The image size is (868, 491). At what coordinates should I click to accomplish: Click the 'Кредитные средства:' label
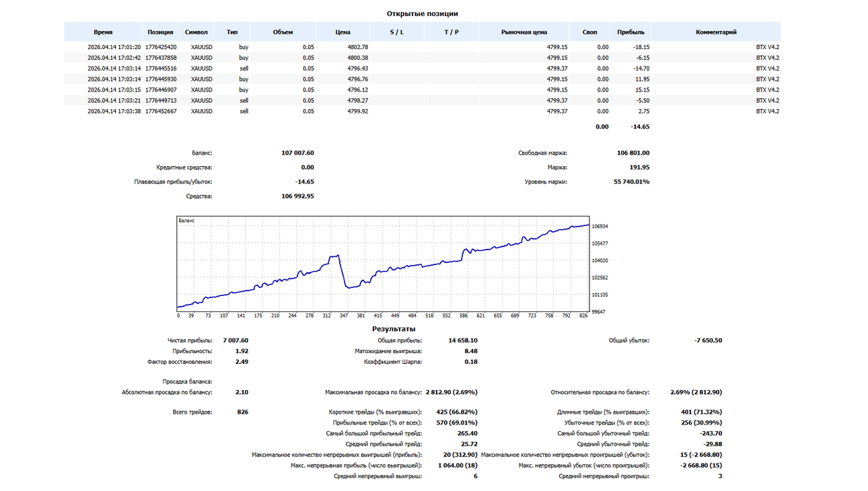[184, 167]
